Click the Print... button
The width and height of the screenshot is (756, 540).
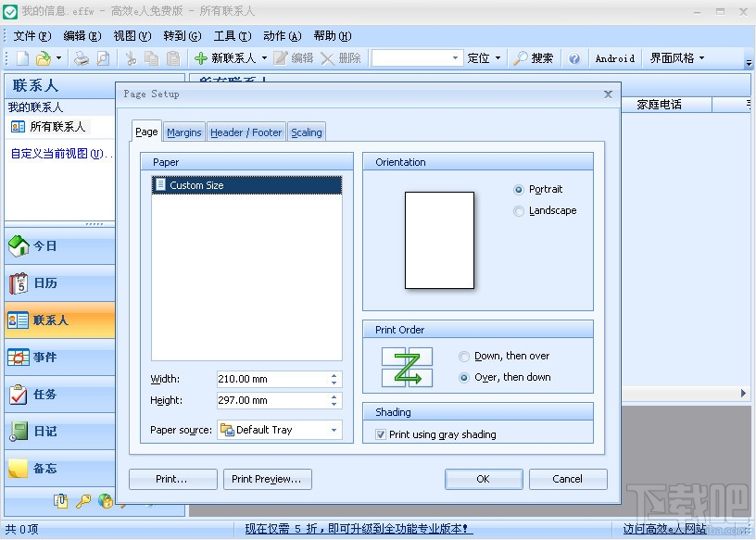[x=173, y=479]
